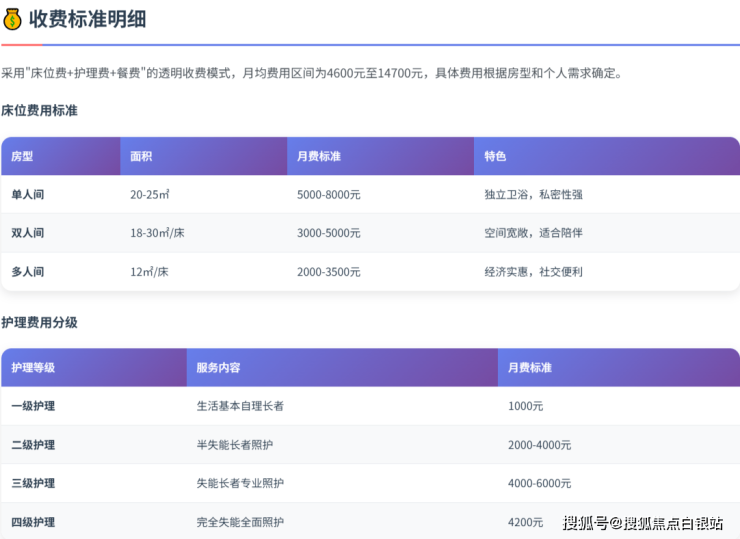Image resolution: width=740 pixels, height=539 pixels.
Task: Select the 18-30㎡/床 area cell
Action: click(x=157, y=233)
